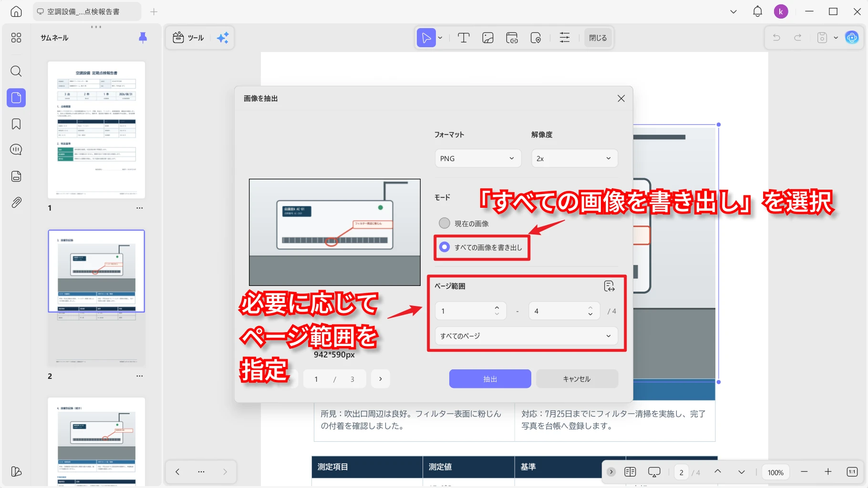Choose the add image tool
The height and width of the screenshot is (488, 868).
click(488, 38)
